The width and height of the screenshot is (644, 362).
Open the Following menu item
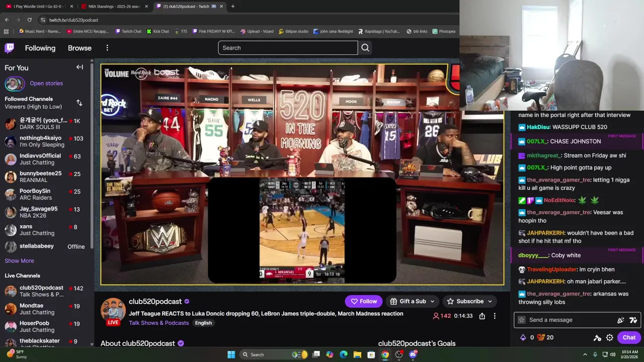pos(40,48)
